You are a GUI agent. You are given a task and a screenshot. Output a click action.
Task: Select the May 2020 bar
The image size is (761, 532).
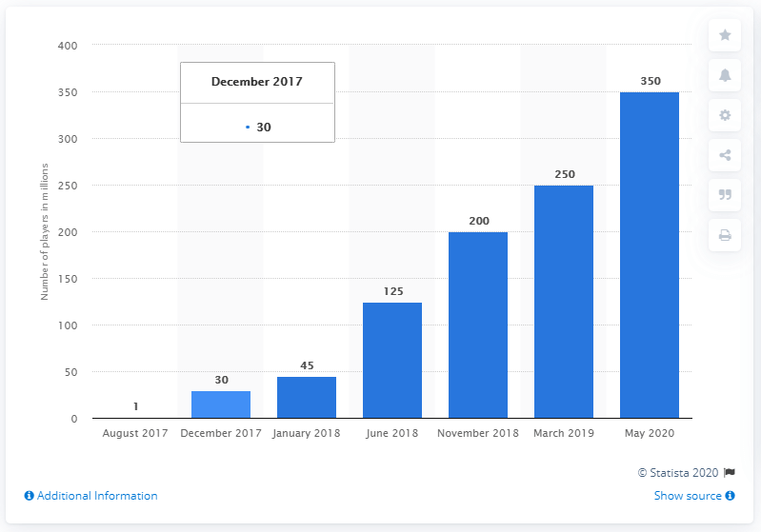[650, 255]
